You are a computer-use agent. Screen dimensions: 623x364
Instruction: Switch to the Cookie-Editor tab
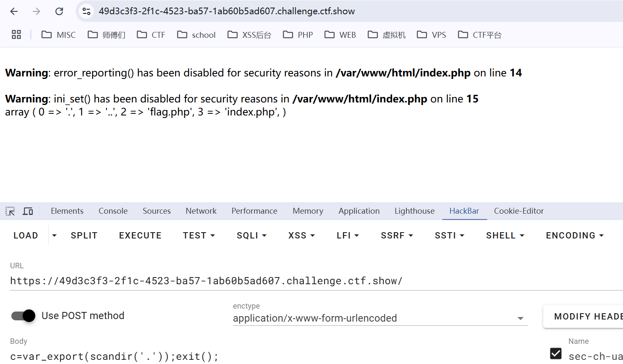point(518,211)
